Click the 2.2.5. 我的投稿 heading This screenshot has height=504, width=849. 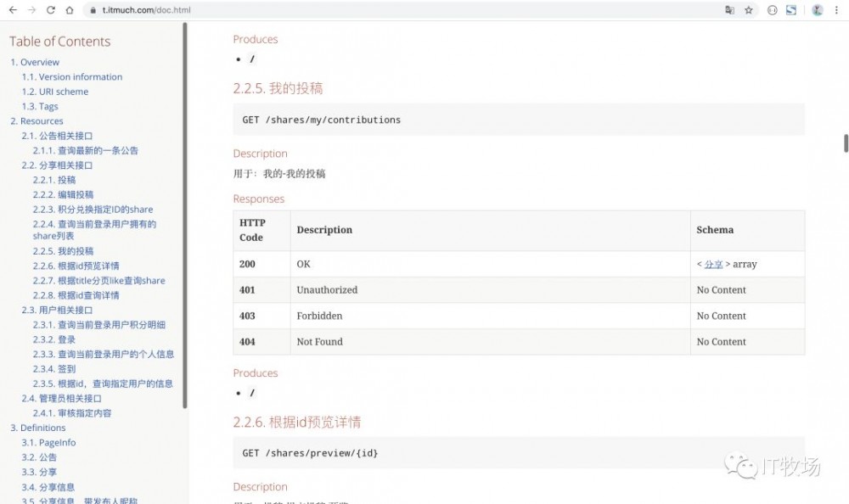[x=278, y=88]
